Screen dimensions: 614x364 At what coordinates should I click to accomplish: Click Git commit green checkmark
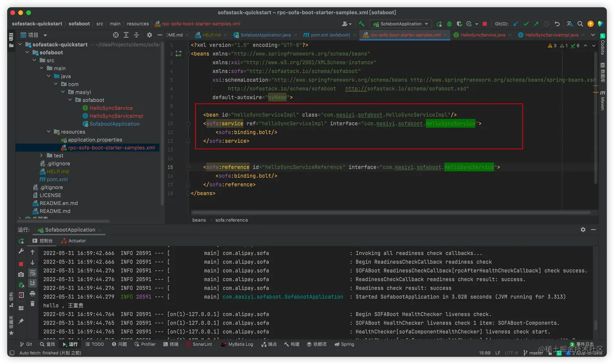point(526,24)
